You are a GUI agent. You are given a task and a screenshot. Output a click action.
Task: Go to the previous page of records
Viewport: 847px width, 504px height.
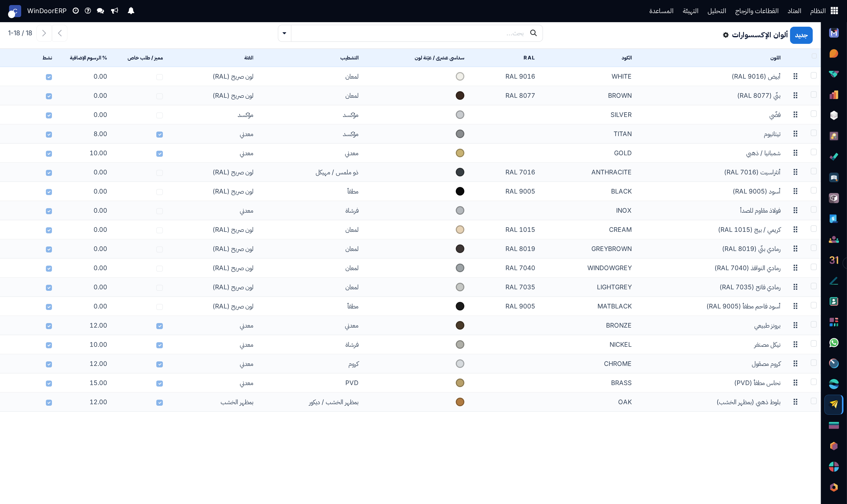[x=60, y=33]
